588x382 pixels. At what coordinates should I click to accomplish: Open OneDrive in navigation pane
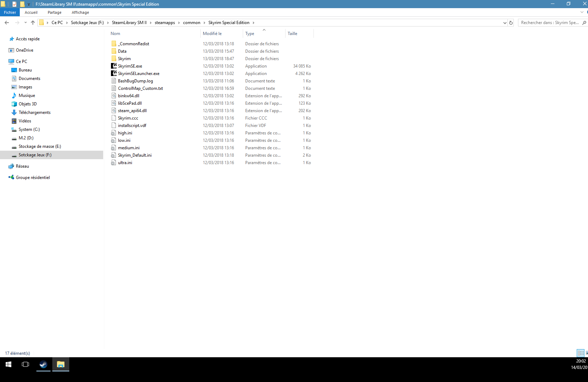24,50
